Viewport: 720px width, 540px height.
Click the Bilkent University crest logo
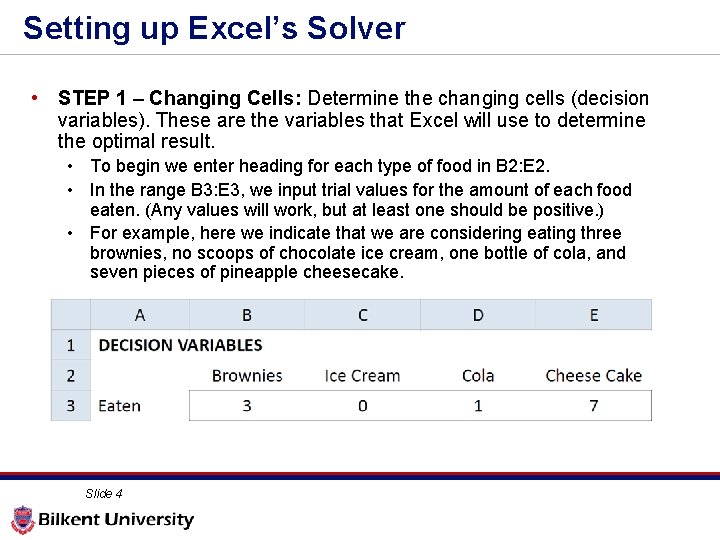click(22, 520)
